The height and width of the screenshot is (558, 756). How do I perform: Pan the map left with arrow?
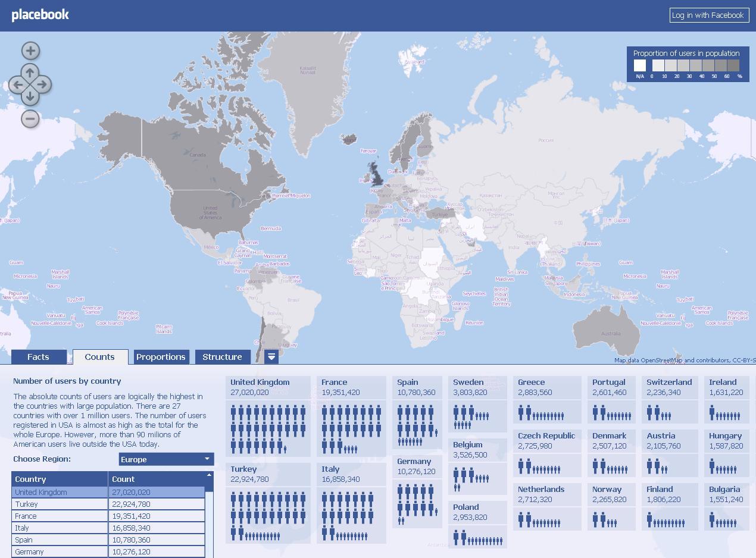(17, 85)
